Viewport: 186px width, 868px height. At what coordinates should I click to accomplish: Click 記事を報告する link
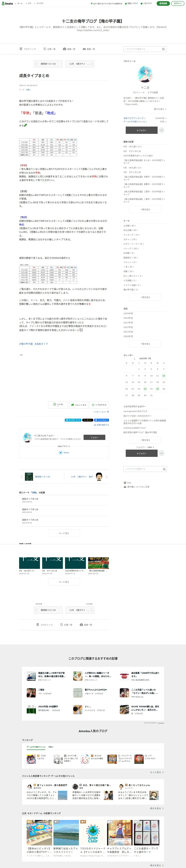pyautogui.click(x=101, y=425)
